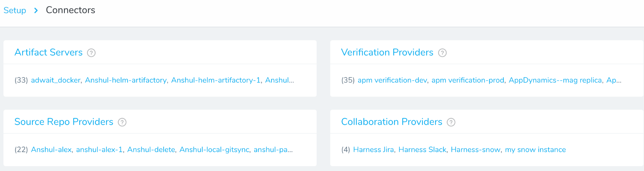This screenshot has width=644, height=171.
Task: Open my snow instance provider
Action: (536, 150)
